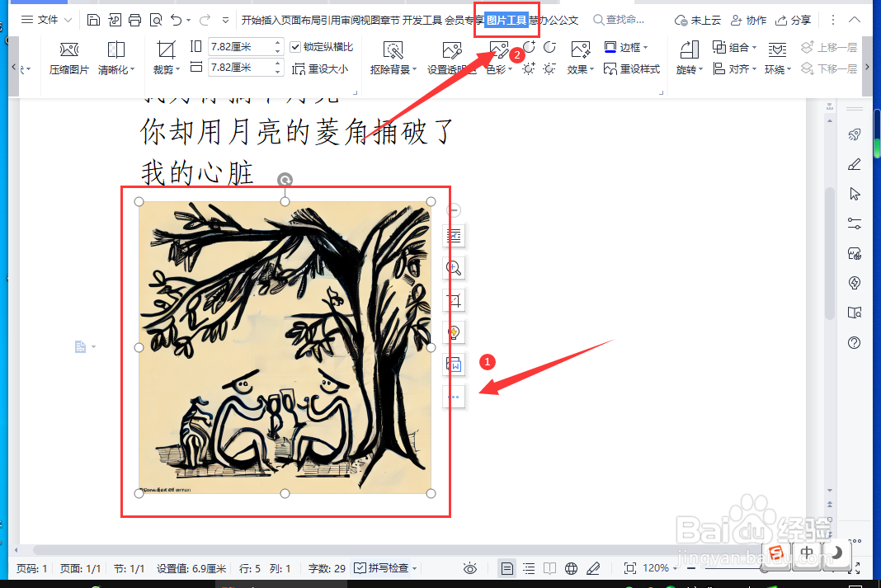
Task: Select the 图片工具 Picture Tools tab
Action: [506, 21]
